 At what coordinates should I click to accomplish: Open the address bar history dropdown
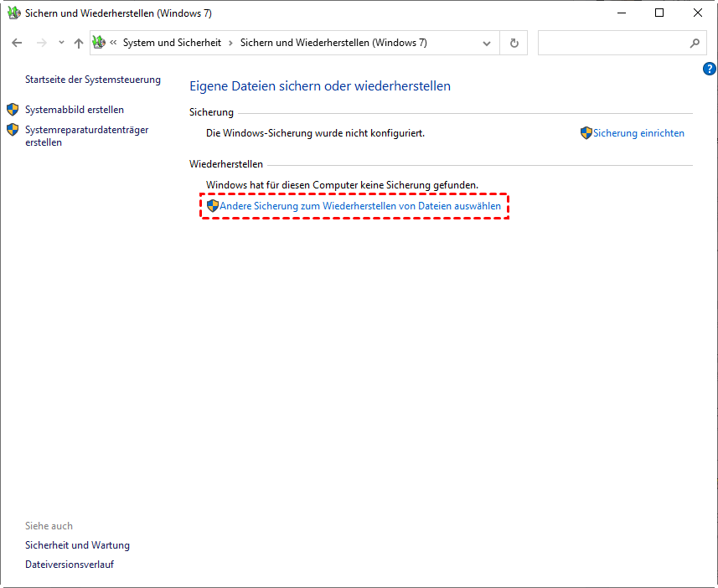(487, 43)
